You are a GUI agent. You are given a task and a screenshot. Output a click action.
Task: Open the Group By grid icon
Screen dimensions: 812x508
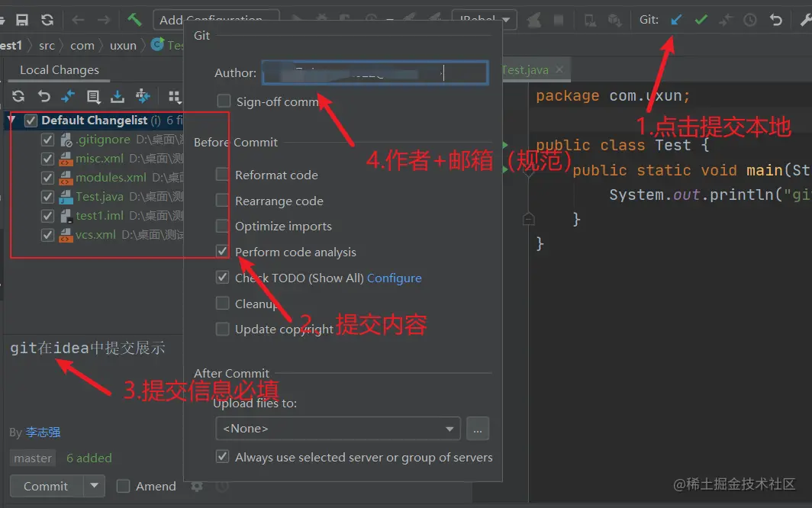pyautogui.click(x=175, y=96)
